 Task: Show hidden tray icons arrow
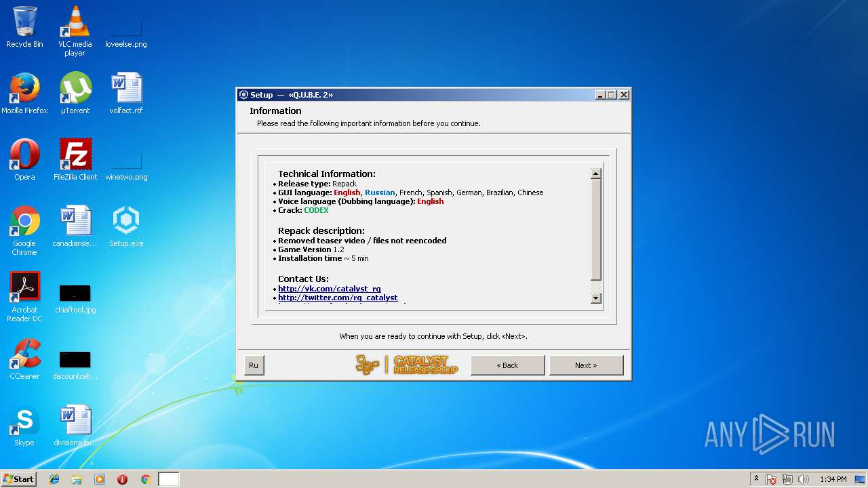pos(756,479)
